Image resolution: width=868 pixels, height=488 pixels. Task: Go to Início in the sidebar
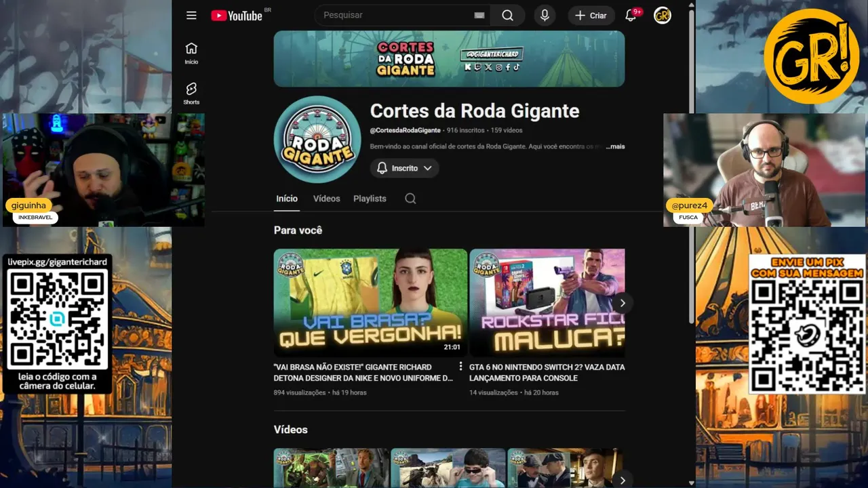pos(191,53)
